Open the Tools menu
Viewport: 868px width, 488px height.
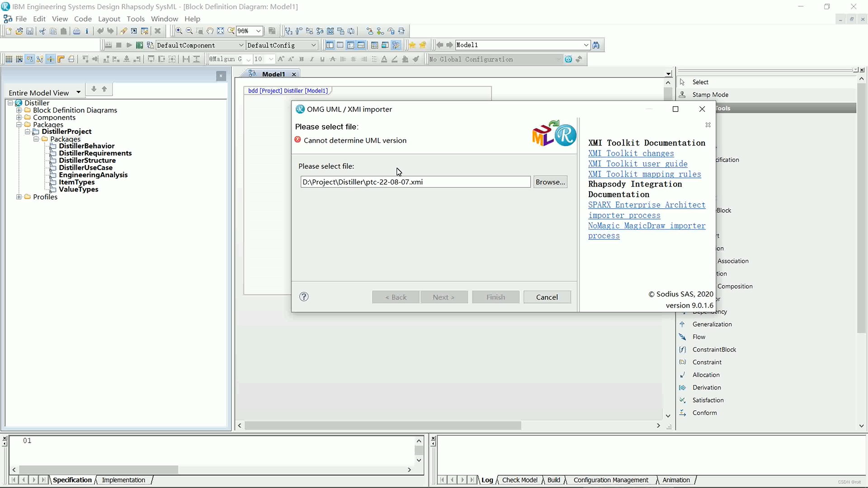136,19
